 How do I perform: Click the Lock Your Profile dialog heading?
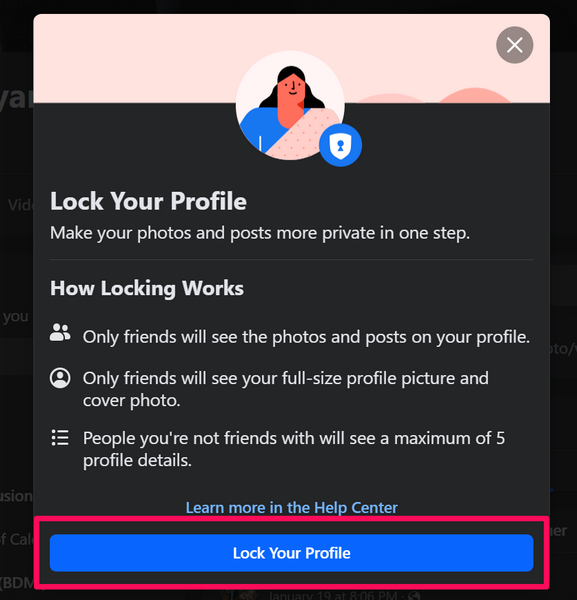[x=148, y=201]
